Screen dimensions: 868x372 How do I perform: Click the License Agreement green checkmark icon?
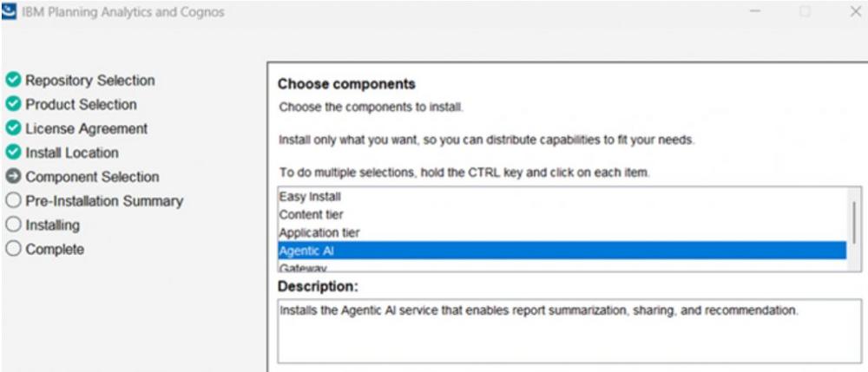point(13,128)
